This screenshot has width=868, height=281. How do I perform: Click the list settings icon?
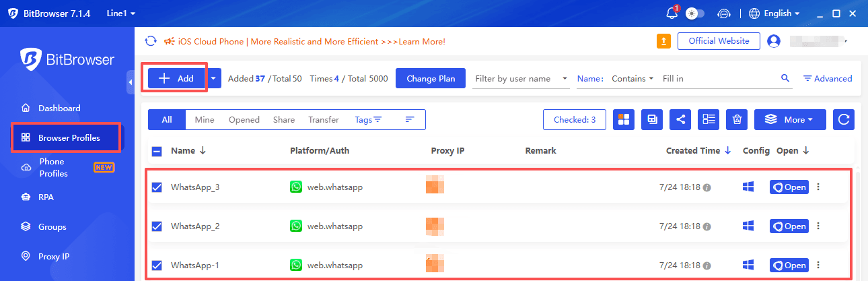point(709,119)
